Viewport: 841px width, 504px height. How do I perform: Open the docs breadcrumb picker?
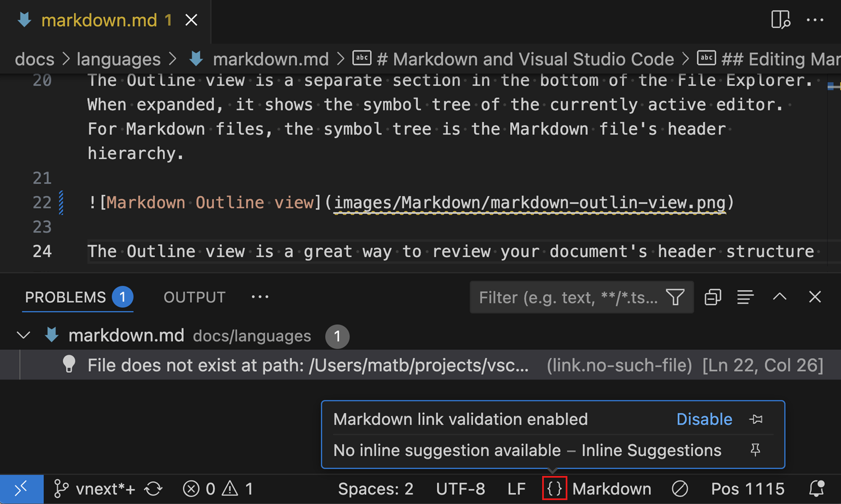tap(34, 58)
